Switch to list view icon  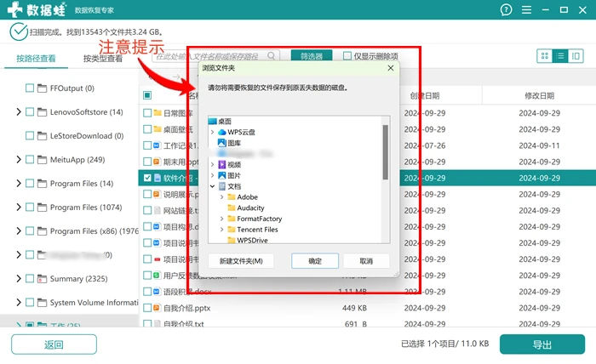(560, 56)
